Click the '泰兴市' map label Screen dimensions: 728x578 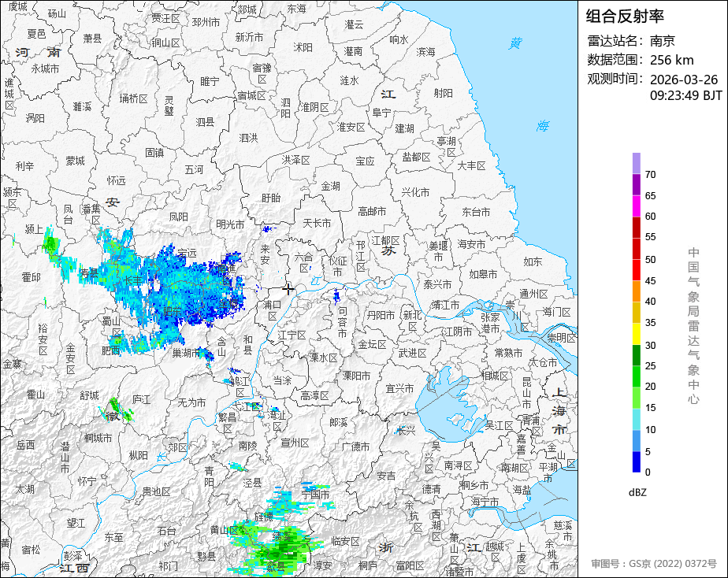tap(437, 284)
